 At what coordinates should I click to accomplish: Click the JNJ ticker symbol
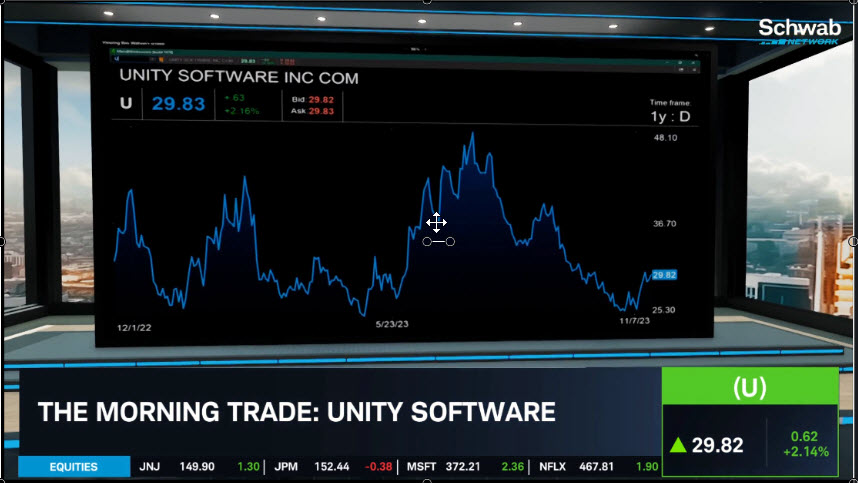click(149, 467)
